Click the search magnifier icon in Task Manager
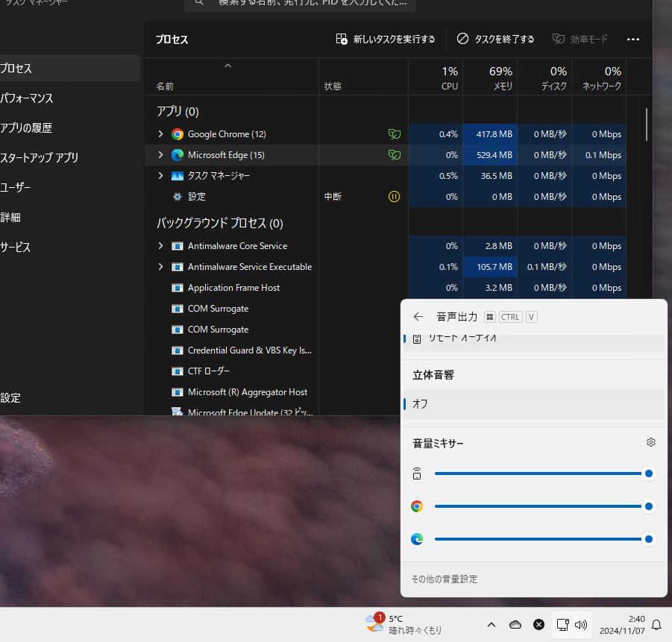 pos(199,2)
